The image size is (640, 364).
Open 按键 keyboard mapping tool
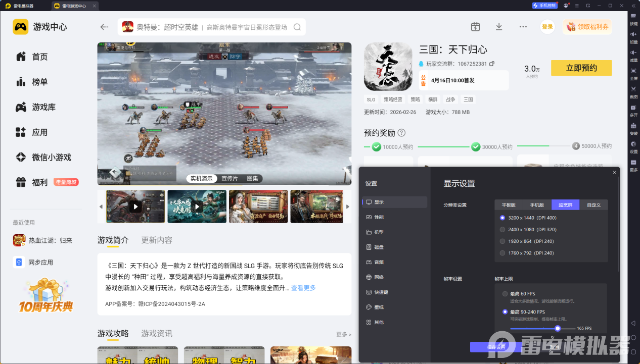pos(633,19)
